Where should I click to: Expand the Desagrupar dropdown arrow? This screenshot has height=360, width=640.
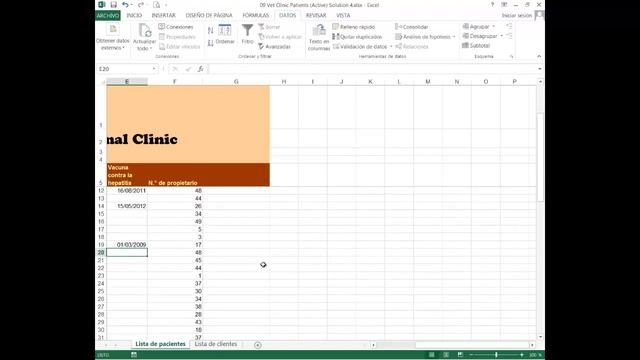pos(502,36)
